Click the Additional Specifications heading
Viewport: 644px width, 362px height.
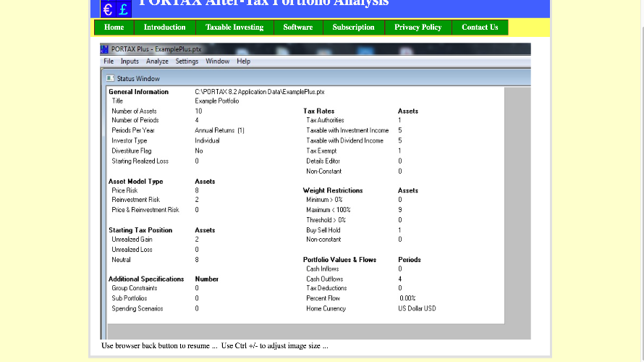coord(146,279)
